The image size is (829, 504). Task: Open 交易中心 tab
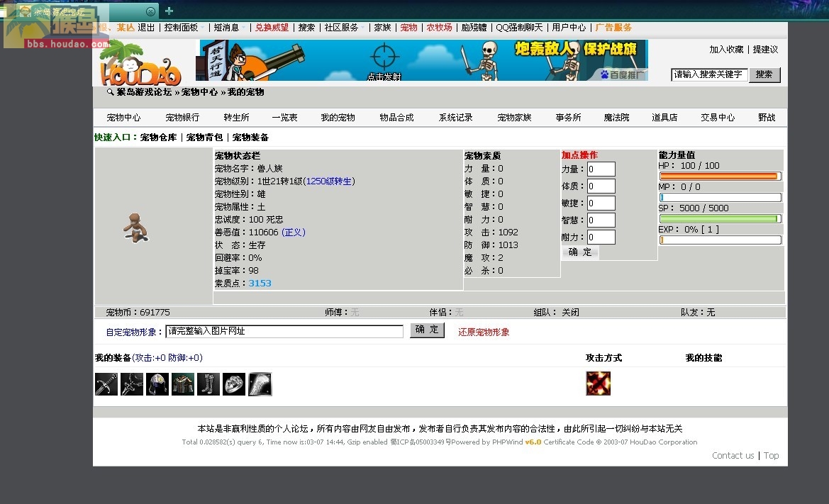(718, 117)
